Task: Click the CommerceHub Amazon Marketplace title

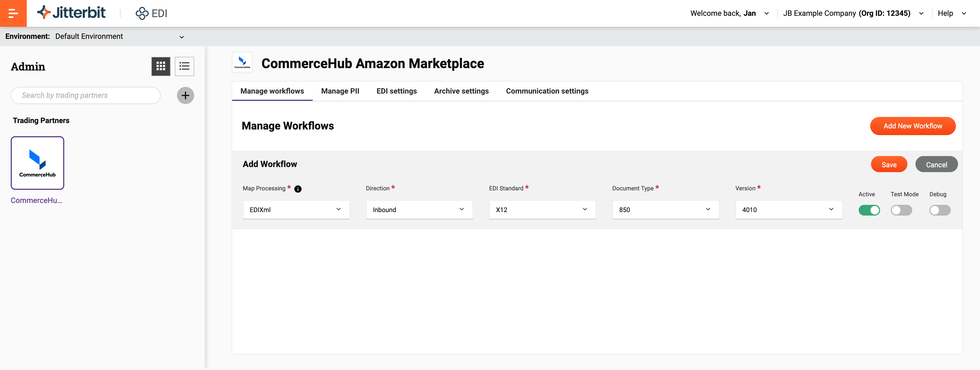Action: [372, 63]
